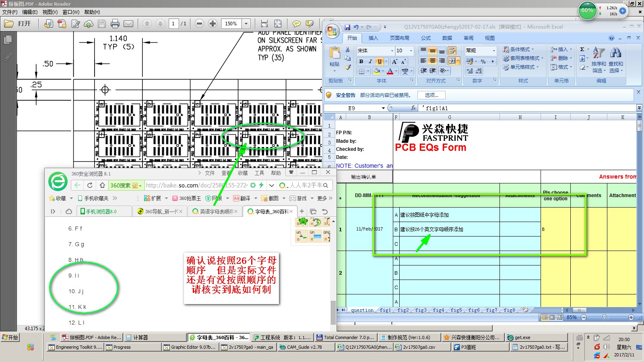Viewport: 644px width, 362px height.
Task: Click the red font color button in Excel
Action: click(x=390, y=71)
